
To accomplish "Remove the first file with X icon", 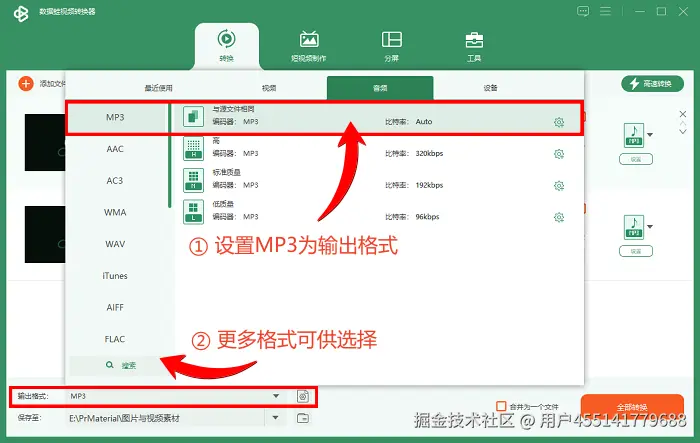I will pyautogui.click(x=683, y=114).
